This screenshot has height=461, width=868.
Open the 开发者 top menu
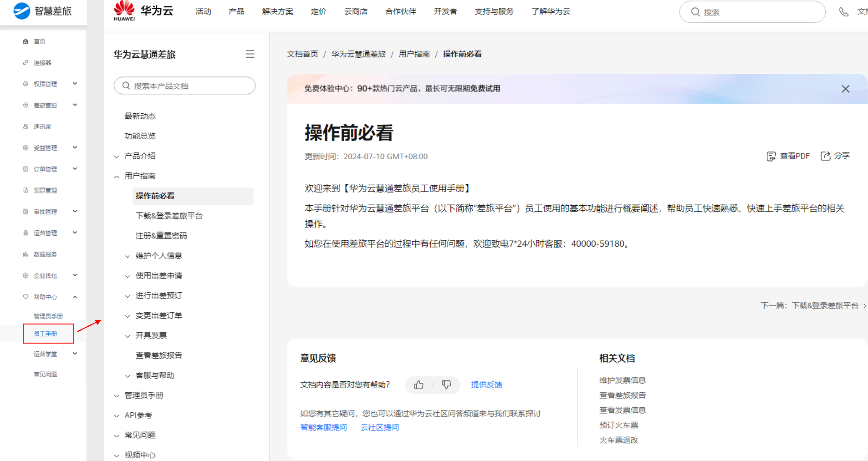(x=445, y=11)
